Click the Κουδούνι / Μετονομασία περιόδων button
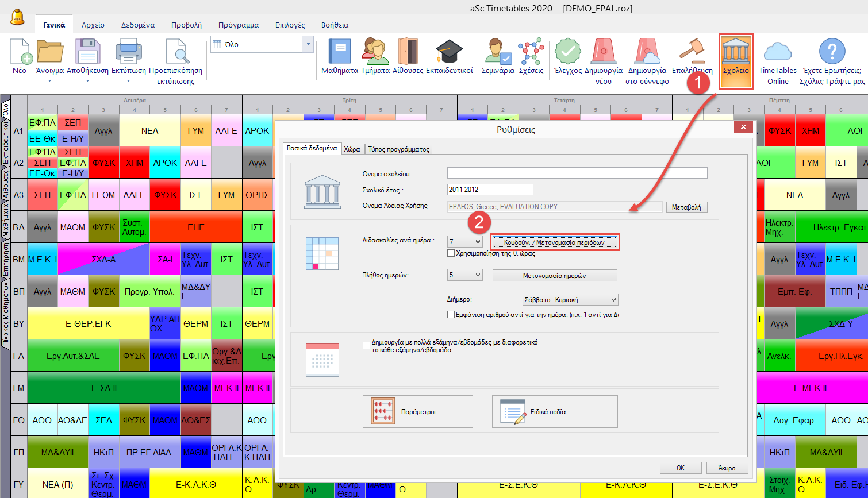 coord(555,242)
